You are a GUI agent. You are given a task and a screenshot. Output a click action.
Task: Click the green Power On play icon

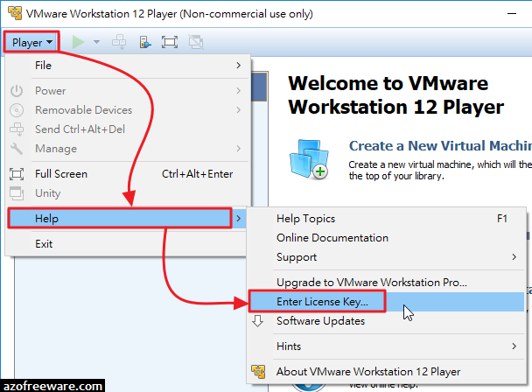coord(79,42)
